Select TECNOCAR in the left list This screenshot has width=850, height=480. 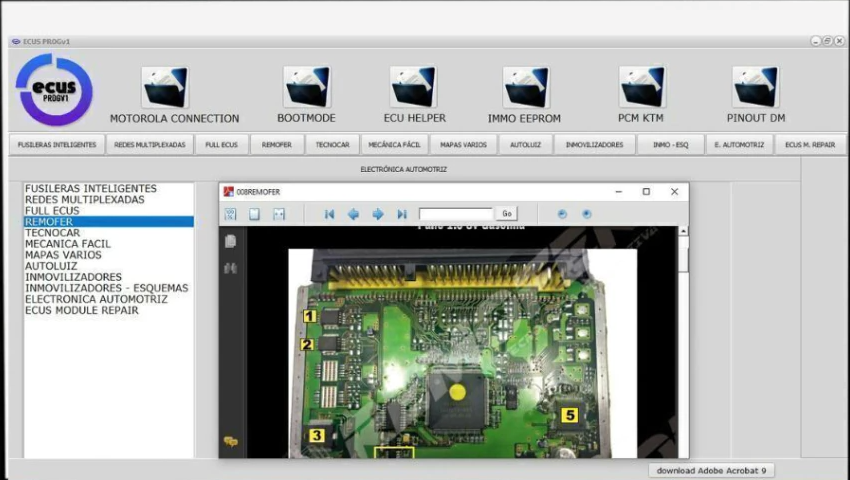pyautogui.click(x=53, y=233)
